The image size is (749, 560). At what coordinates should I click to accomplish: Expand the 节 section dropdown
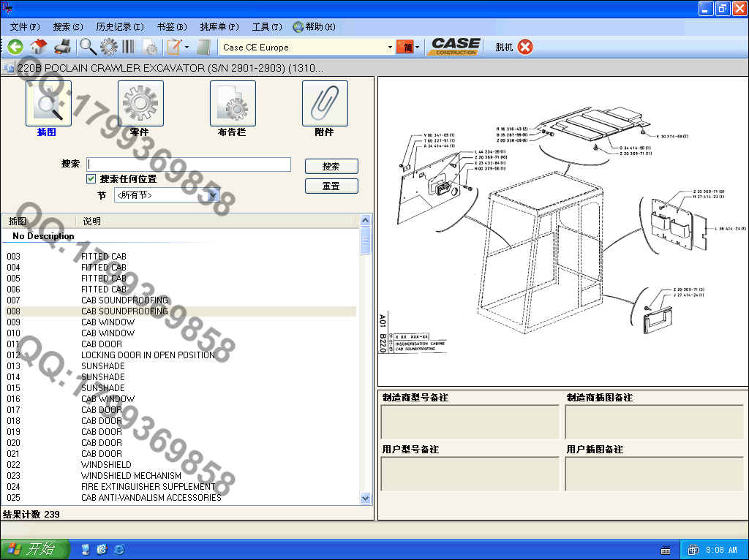pos(213,195)
